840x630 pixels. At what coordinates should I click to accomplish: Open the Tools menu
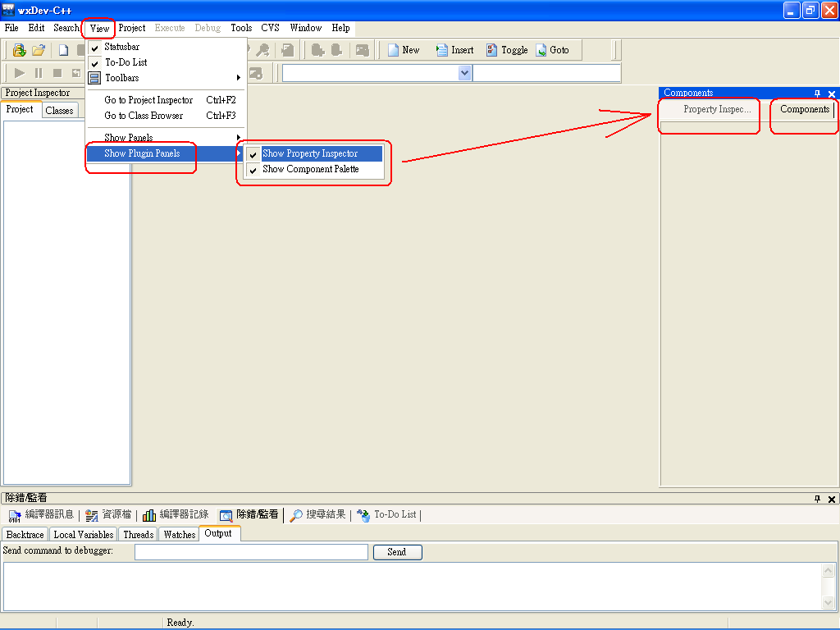241,28
